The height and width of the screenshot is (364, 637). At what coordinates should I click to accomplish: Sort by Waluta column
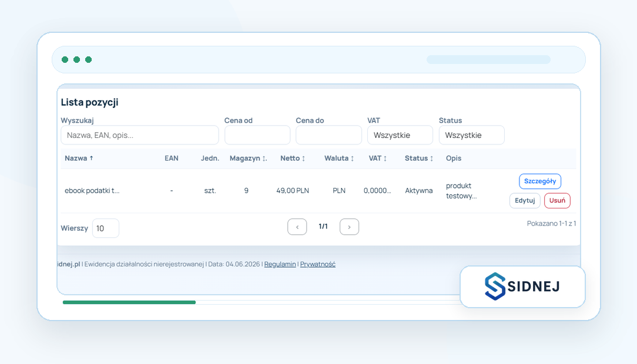coord(339,159)
